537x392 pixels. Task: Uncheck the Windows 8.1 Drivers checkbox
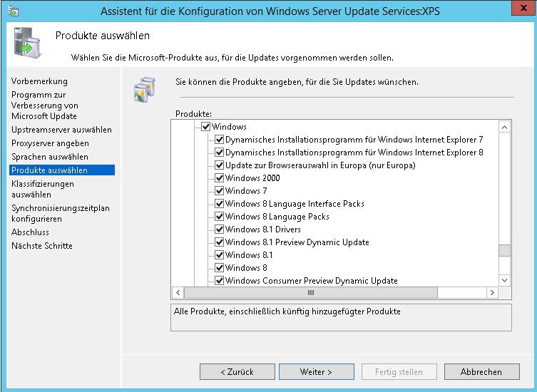coord(219,229)
